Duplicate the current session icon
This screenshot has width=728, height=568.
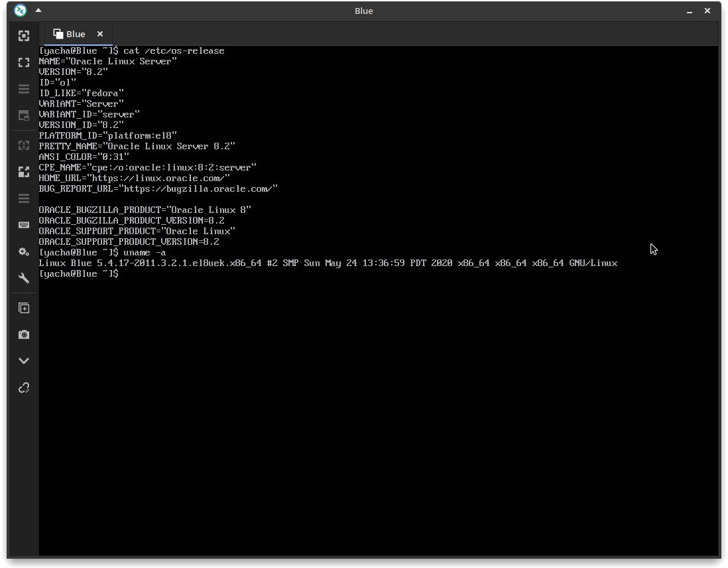24,308
